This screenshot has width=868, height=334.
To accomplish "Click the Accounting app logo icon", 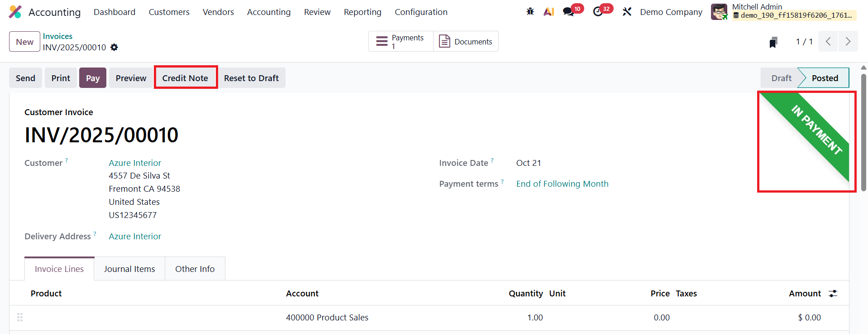I will pyautogui.click(x=15, y=12).
